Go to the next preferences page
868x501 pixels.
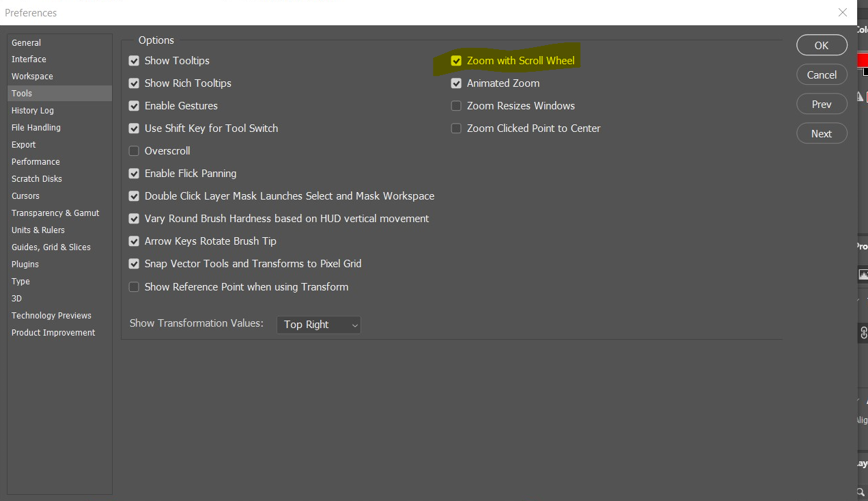click(x=822, y=133)
